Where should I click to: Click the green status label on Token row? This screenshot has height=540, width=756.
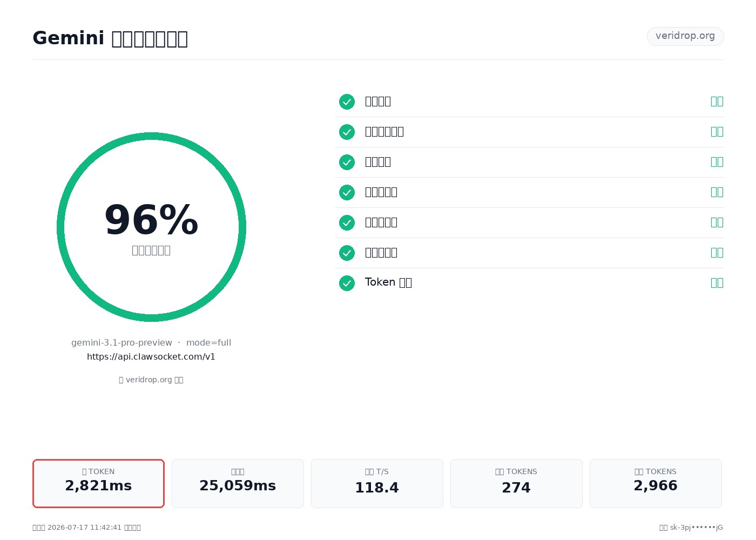pos(717,282)
